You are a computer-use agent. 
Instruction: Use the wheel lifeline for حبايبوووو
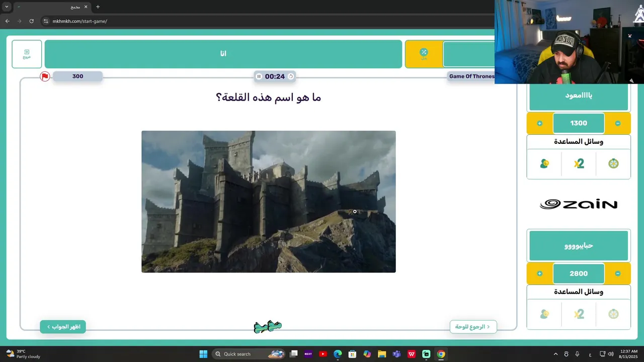click(x=613, y=314)
